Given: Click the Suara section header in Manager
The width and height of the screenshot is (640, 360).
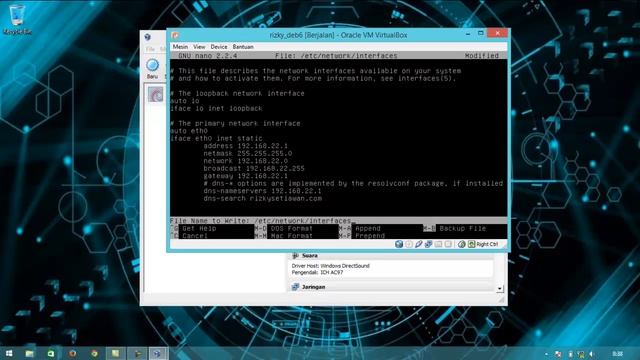Looking at the screenshot, I should 309,256.
